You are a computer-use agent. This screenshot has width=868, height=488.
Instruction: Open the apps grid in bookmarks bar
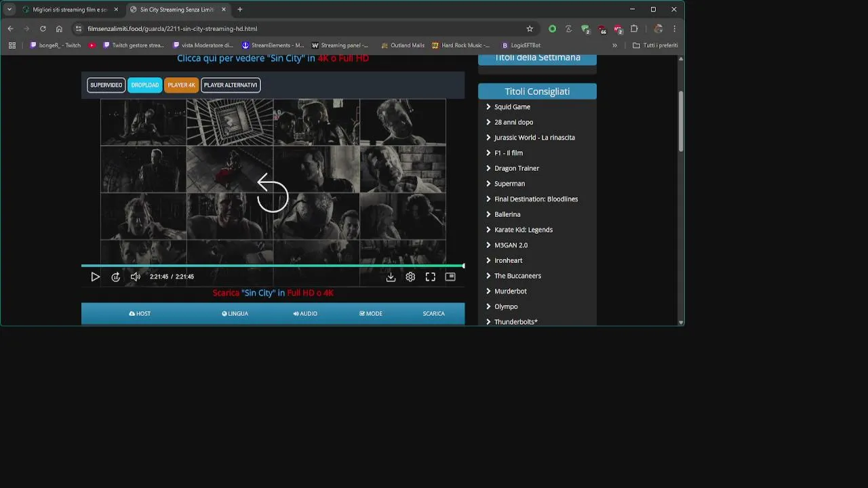coord(12,45)
